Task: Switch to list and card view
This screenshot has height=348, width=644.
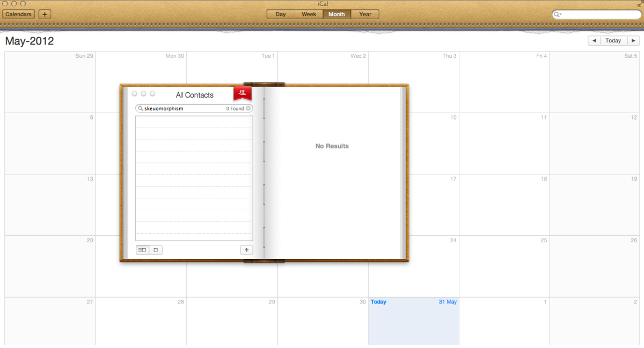Action: (142, 250)
